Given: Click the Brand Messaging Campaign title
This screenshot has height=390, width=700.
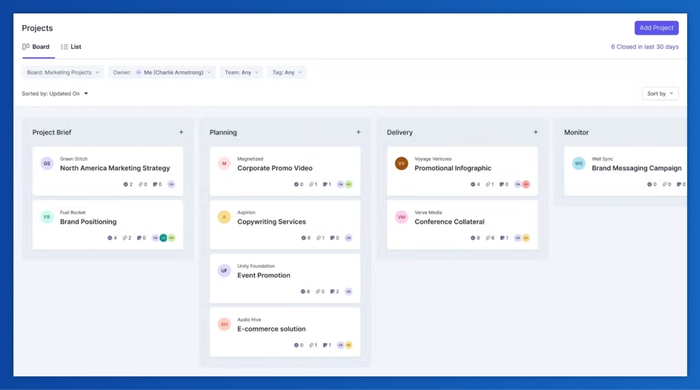Looking at the screenshot, I should click(x=637, y=168).
